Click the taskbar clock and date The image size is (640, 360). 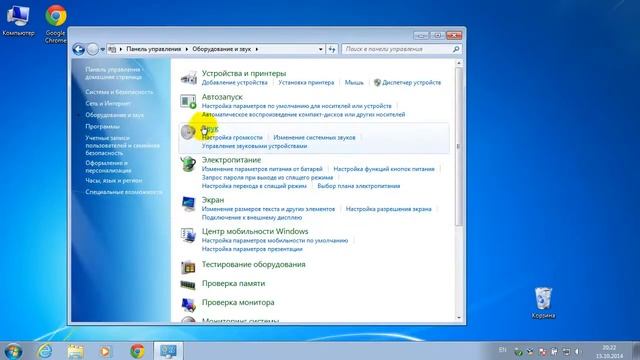609,352
